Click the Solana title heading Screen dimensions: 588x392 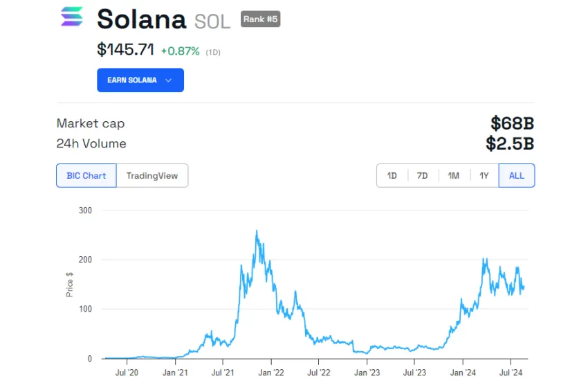pyautogui.click(x=141, y=19)
